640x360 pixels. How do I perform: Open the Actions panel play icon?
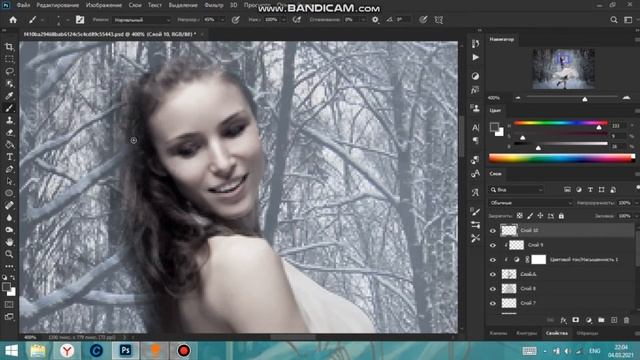[x=476, y=58]
